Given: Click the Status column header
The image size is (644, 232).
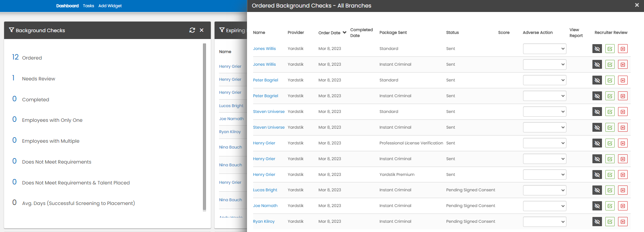Looking at the screenshot, I should pyautogui.click(x=452, y=33).
